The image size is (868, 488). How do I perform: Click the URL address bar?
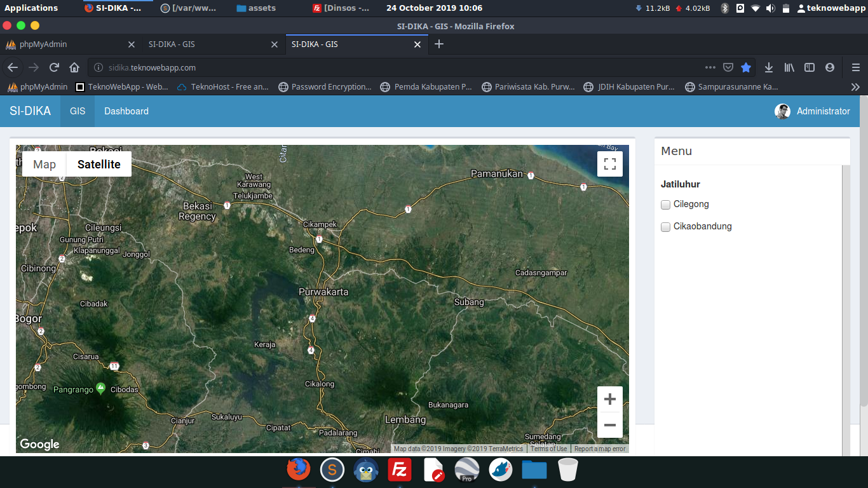pos(381,67)
